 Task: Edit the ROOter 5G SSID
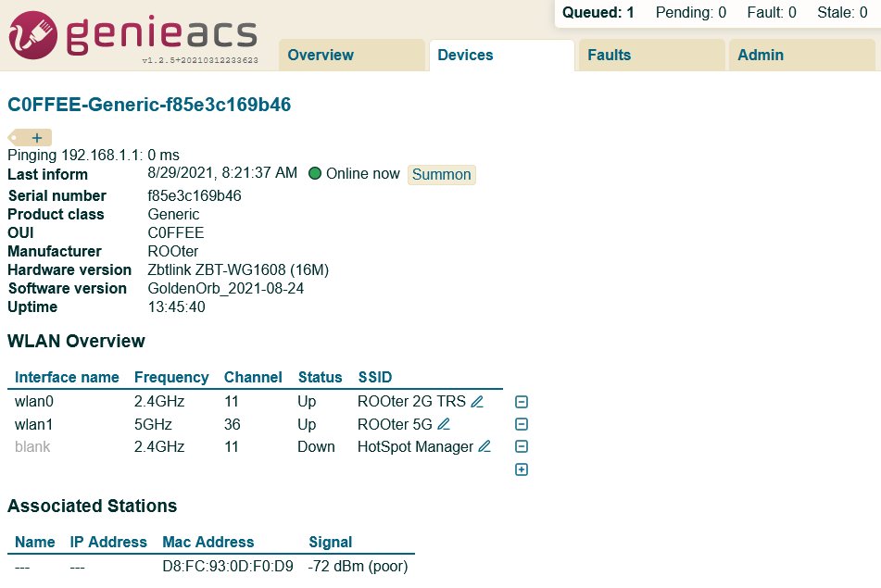point(444,424)
